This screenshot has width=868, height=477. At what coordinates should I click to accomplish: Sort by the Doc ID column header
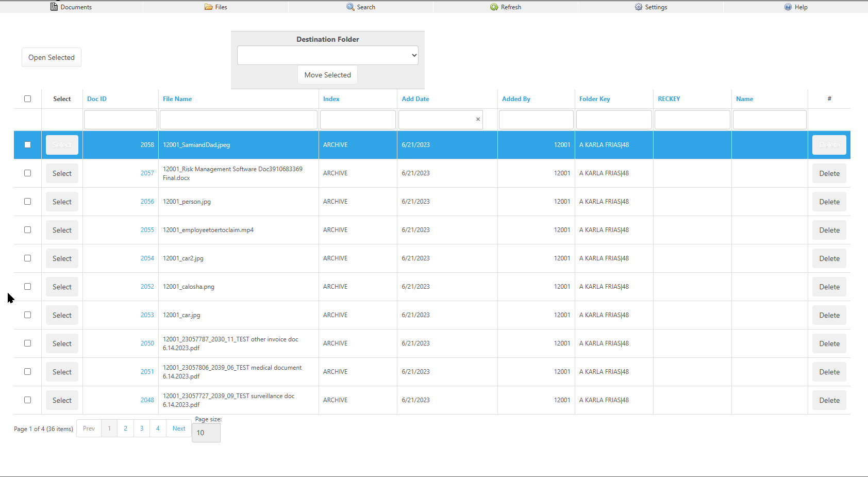[x=97, y=99]
